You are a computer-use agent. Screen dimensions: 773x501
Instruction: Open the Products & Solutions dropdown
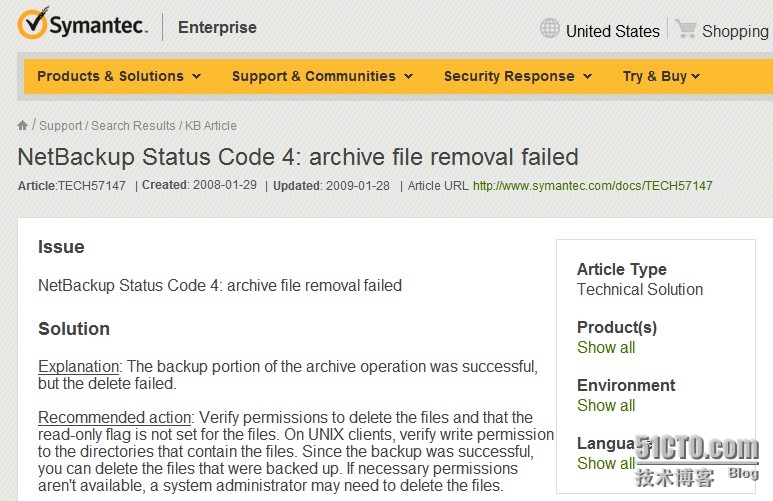(x=119, y=76)
